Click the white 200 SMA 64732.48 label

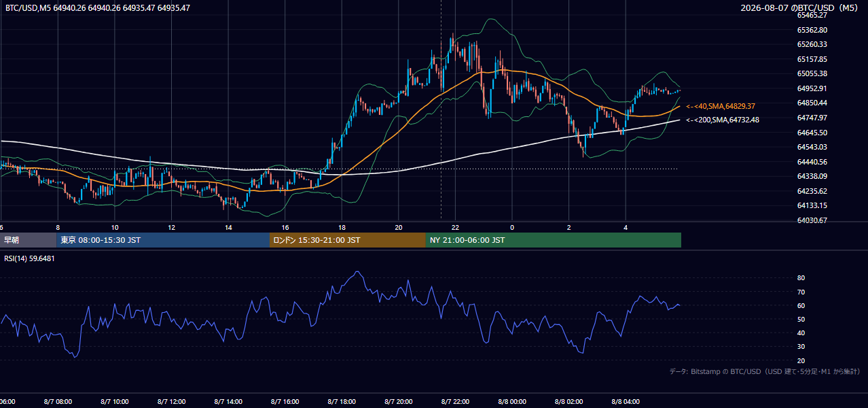pos(723,120)
